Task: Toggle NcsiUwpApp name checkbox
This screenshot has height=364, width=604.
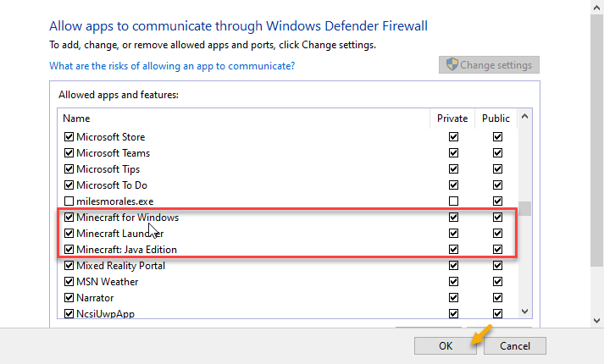Action: (69, 313)
